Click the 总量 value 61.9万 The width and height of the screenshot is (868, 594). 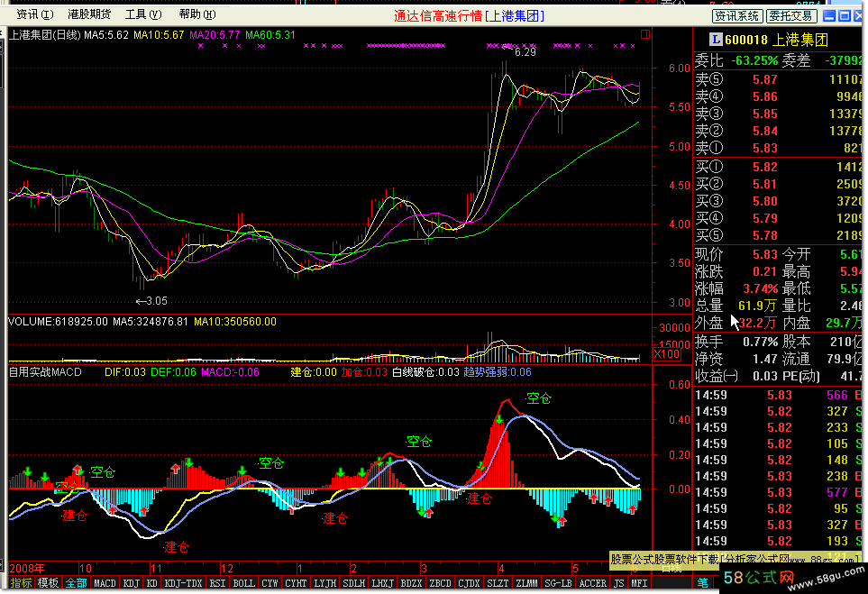coord(758,306)
